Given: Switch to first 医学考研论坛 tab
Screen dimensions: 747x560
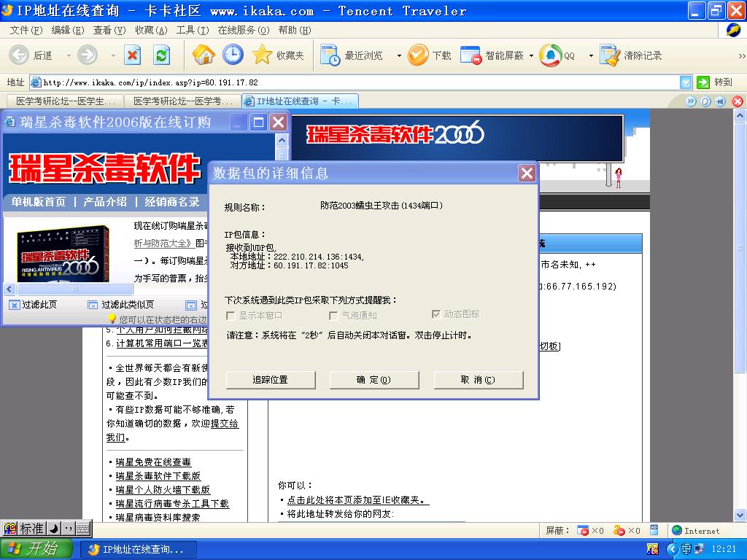Looking at the screenshot, I should click(x=65, y=101).
